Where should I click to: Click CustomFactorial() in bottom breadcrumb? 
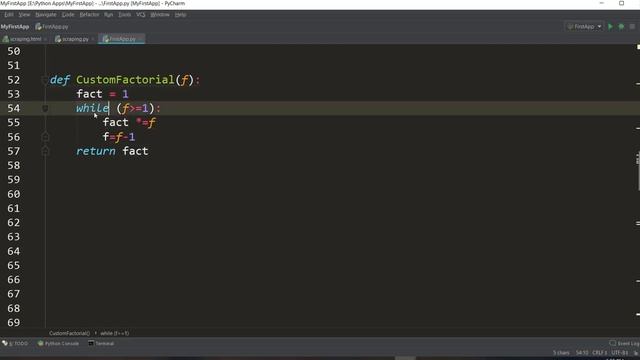pos(69,333)
